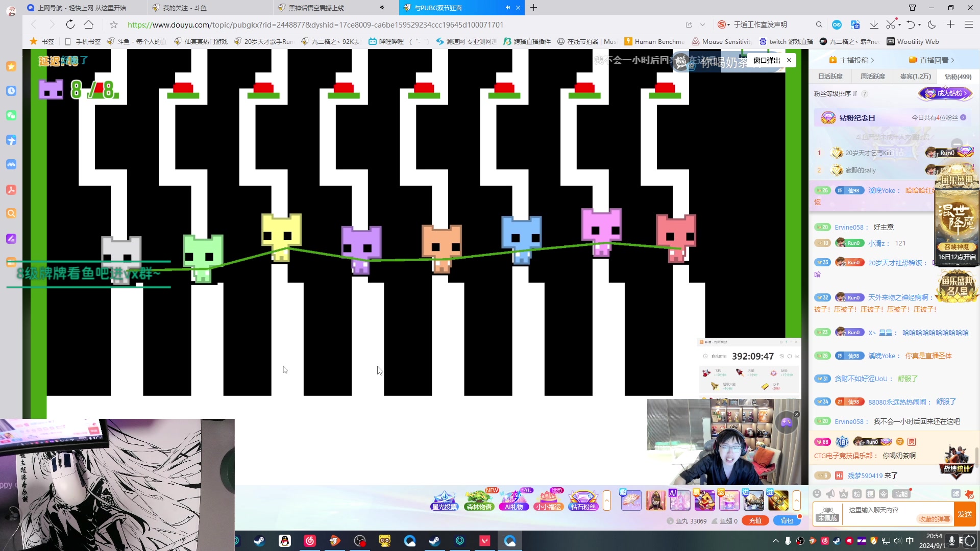Click the 窗口弹出 pop-out button
Viewport: 980px width, 551px height.
click(767, 60)
